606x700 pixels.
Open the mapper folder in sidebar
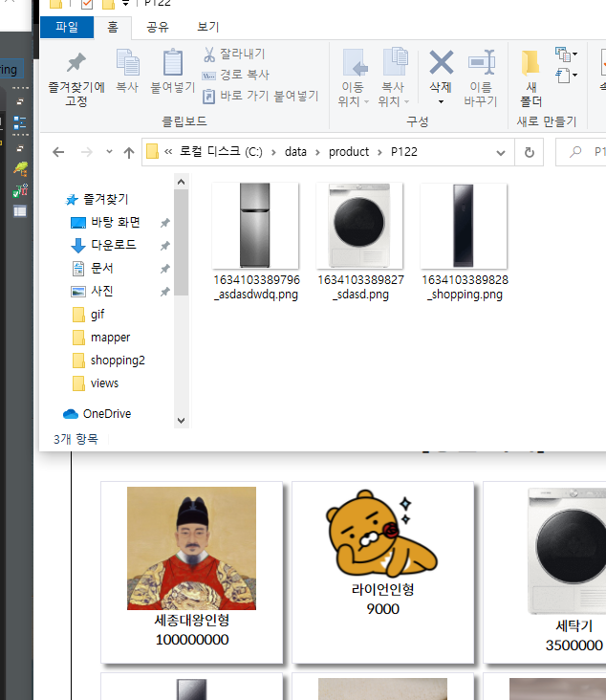coord(110,337)
